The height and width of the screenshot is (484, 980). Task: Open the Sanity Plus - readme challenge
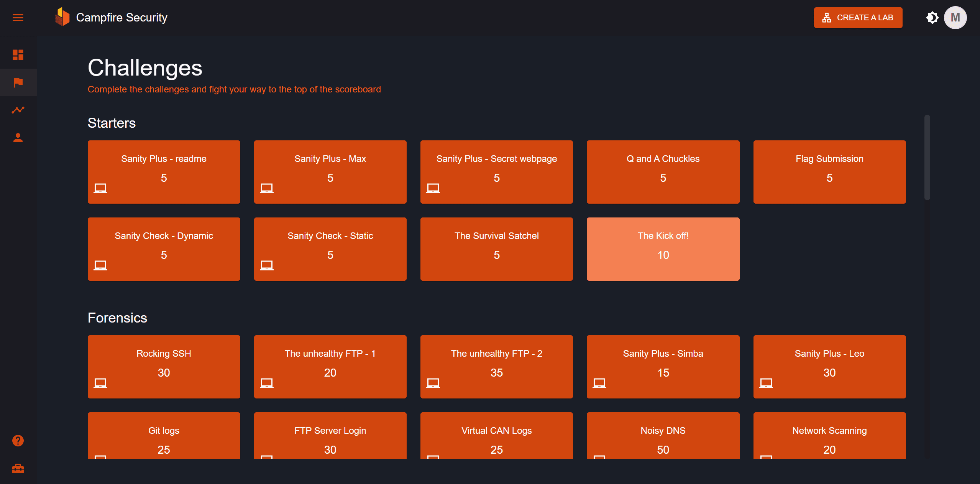point(164,171)
